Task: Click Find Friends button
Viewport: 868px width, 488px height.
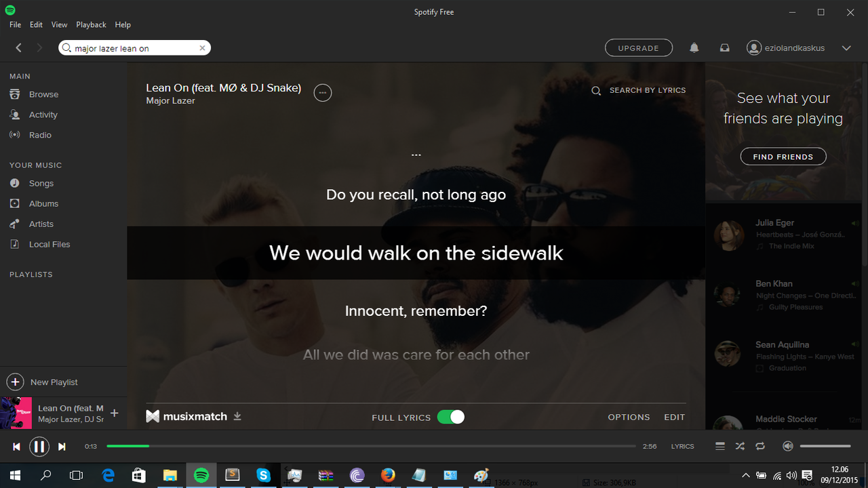Action: [783, 157]
